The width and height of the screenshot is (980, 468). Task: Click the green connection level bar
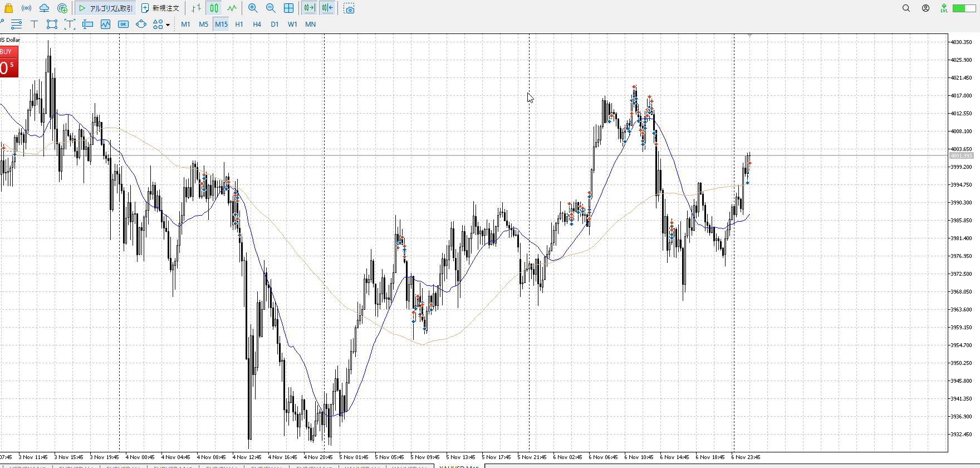963,8
